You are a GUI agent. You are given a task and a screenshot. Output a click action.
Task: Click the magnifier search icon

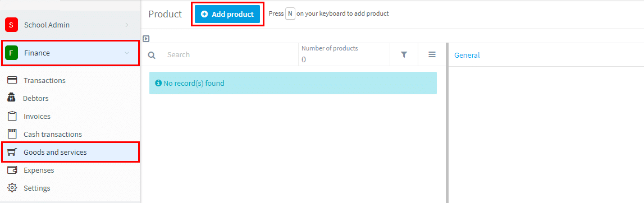pyautogui.click(x=152, y=55)
